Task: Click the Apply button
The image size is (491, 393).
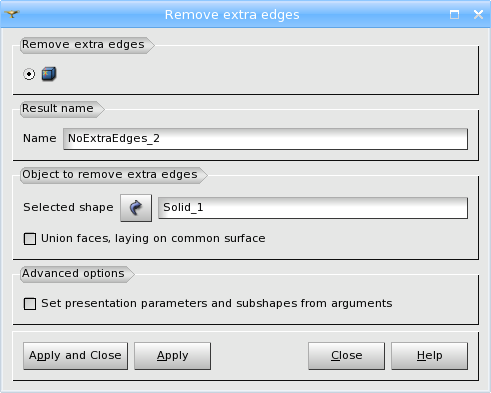Action: click(x=172, y=356)
